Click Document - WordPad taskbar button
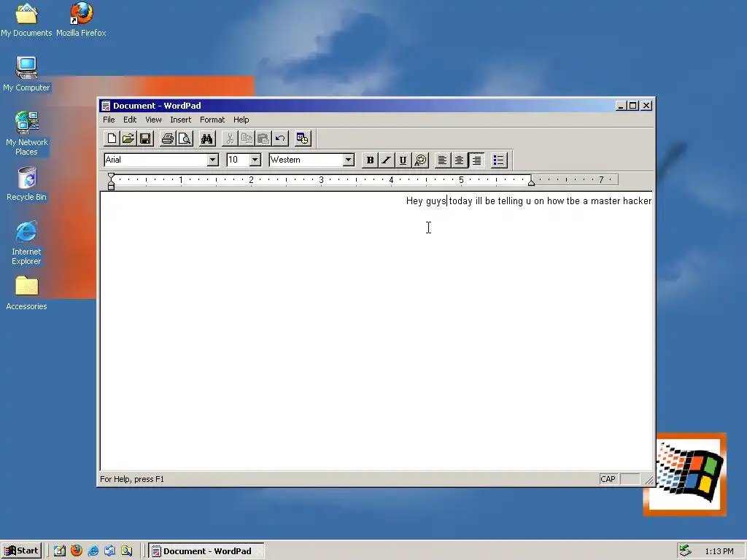This screenshot has height=560, width=747. point(206,551)
